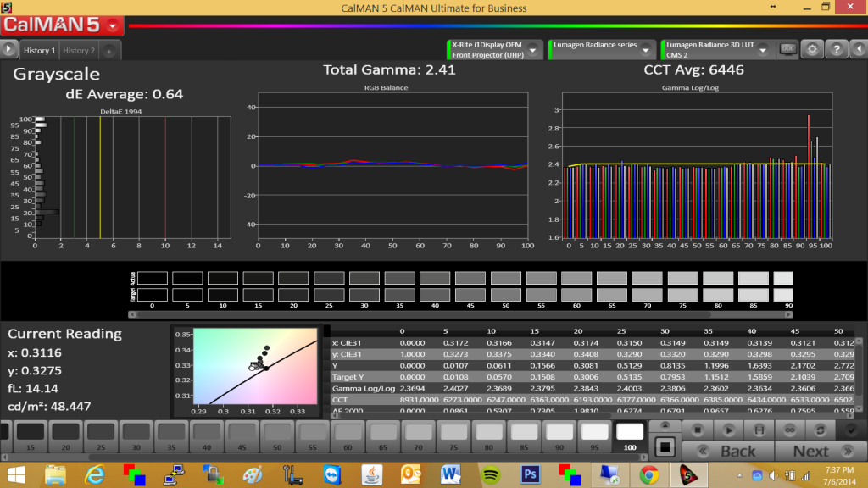The image size is (868, 488).
Task: Select the 95 grayscale level swatch
Action: [x=594, y=436]
